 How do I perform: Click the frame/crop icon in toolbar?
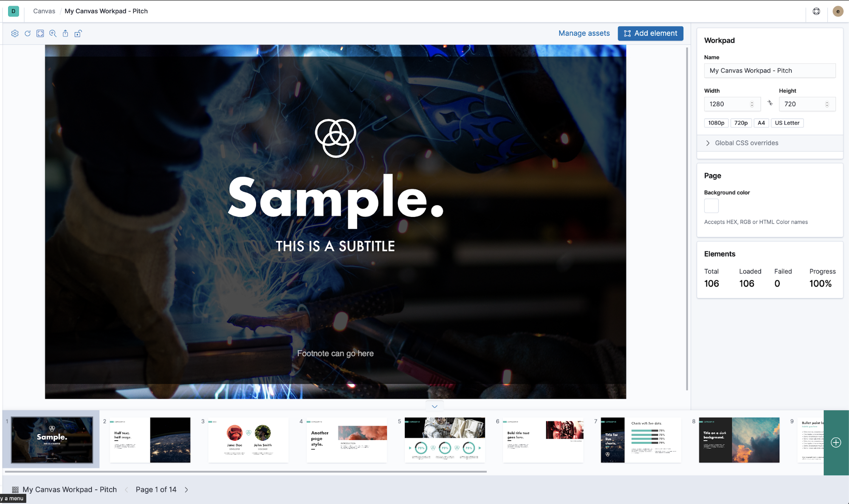coord(40,34)
